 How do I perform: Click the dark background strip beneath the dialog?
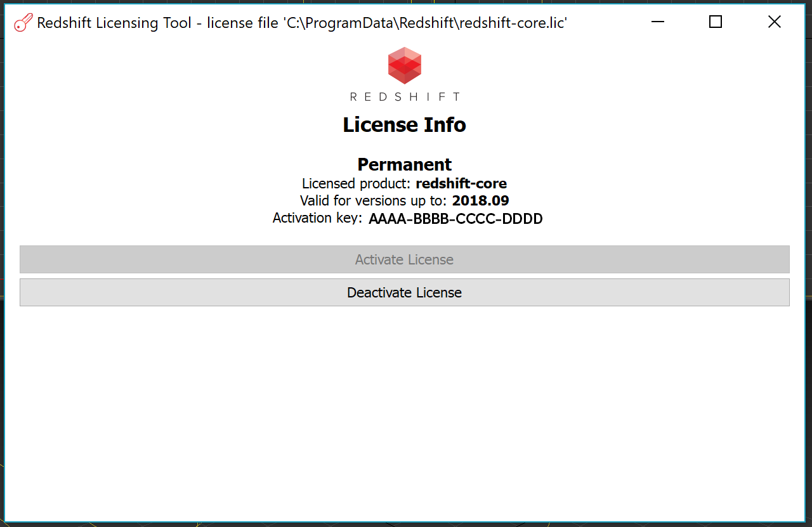(406, 524)
